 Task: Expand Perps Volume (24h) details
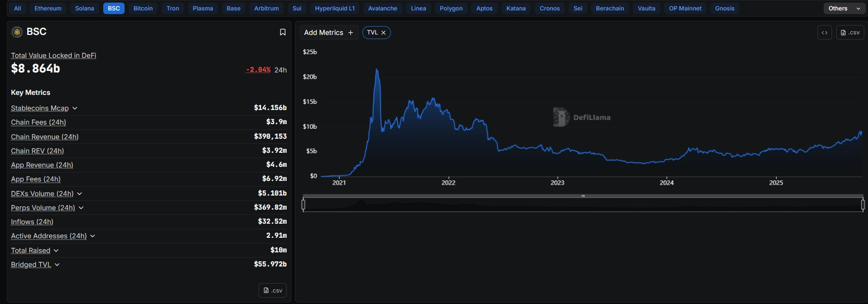point(81,208)
